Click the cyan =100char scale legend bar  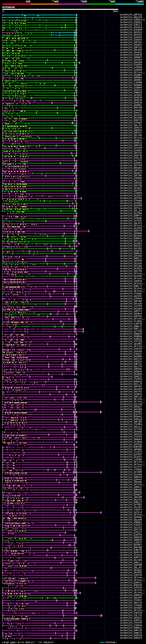click(x=102, y=642)
